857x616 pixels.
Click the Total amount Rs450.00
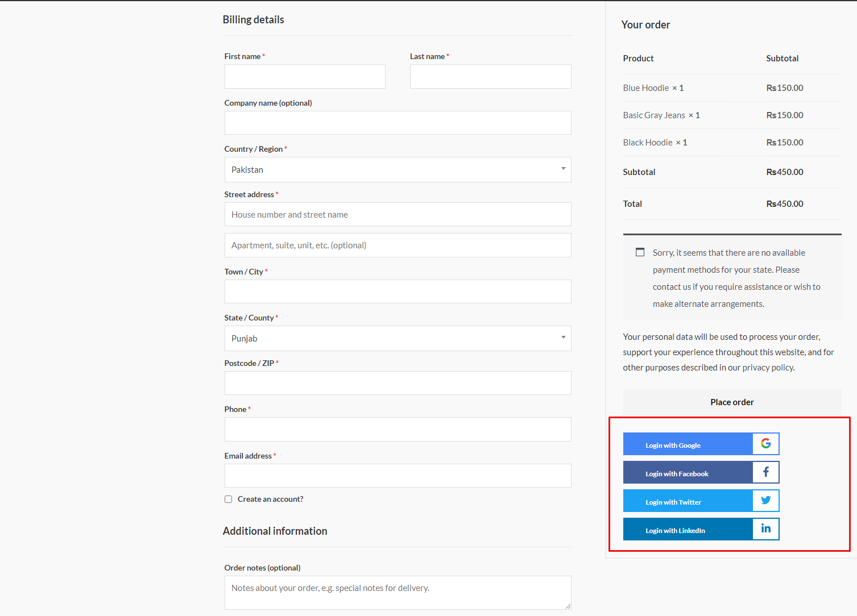tap(785, 203)
